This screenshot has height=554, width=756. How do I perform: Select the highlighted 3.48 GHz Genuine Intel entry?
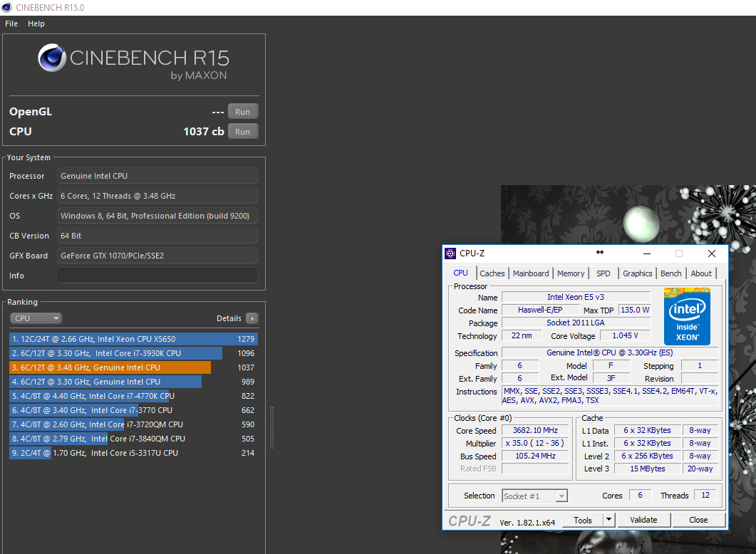pos(133,367)
